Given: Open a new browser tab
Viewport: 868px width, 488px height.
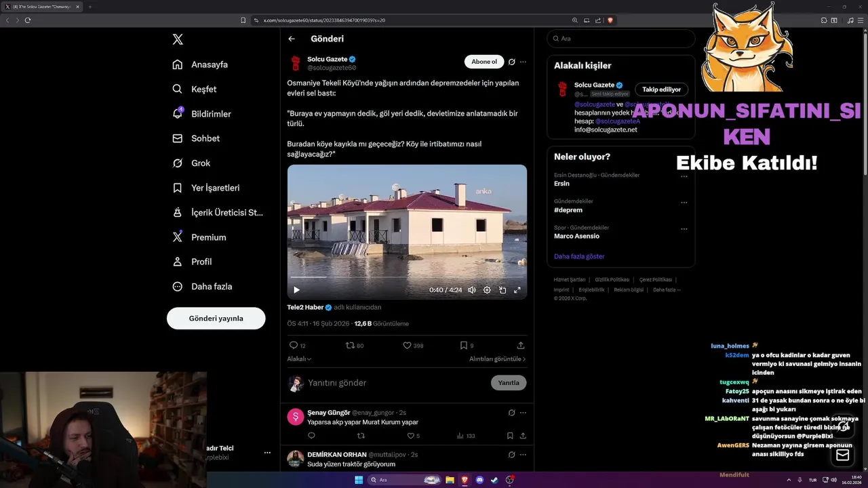Looking at the screenshot, I should 90,7.
